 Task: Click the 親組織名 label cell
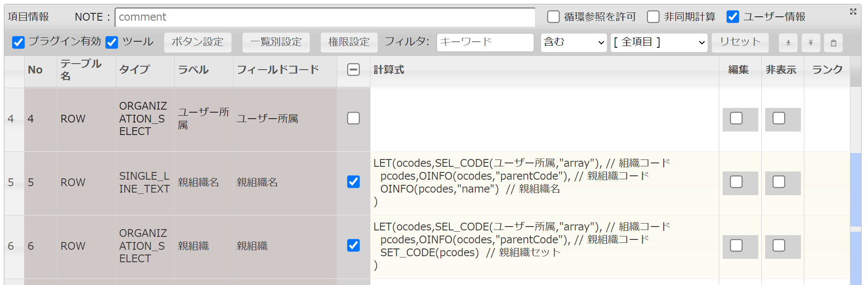[204, 183]
